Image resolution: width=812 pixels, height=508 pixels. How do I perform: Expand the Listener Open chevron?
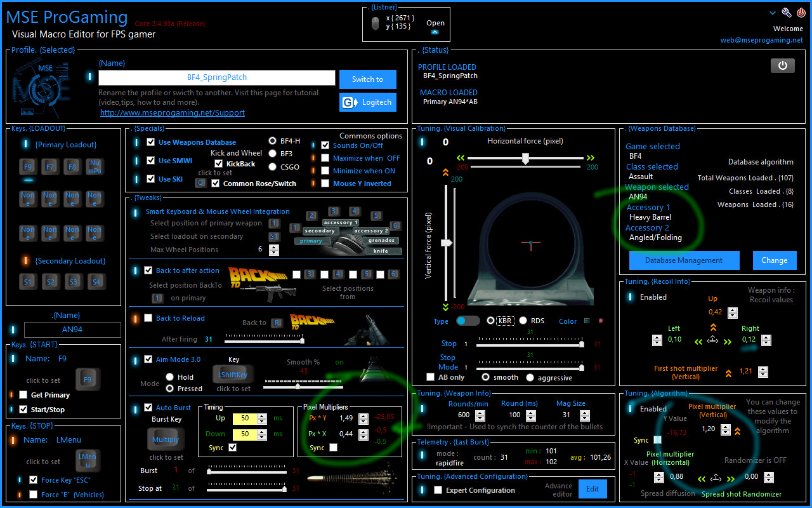435,32
